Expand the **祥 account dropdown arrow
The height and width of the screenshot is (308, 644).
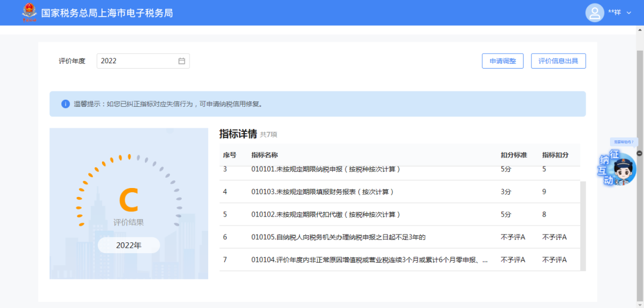629,13
